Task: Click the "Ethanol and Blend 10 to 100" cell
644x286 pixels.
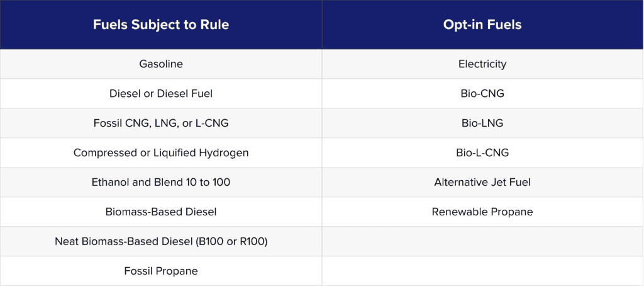Action: coord(161,183)
